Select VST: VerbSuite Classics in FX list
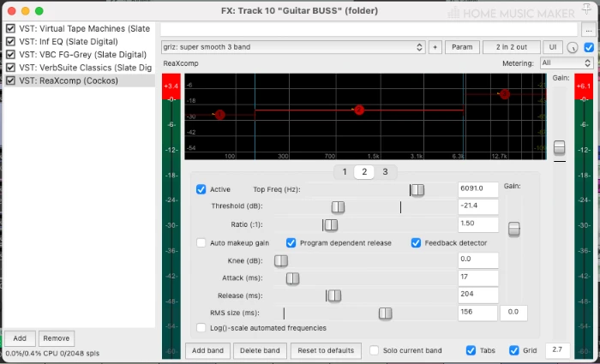Screen dimensions: 600x364 (86, 68)
